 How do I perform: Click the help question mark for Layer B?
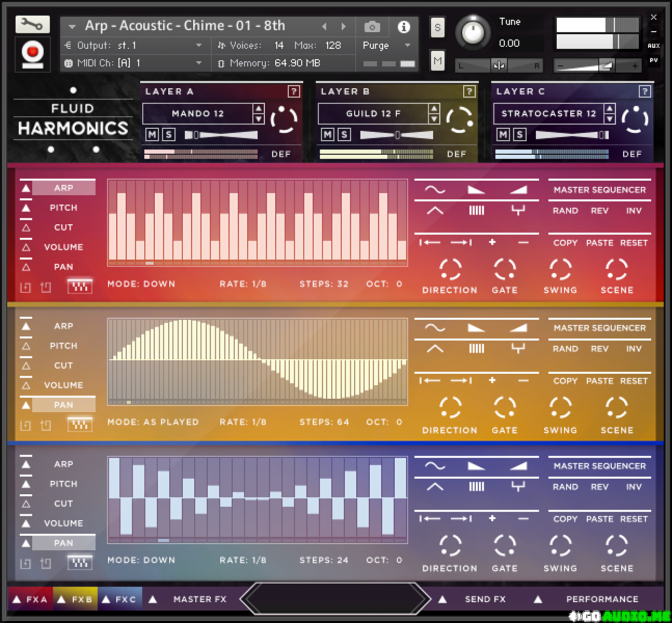[469, 92]
